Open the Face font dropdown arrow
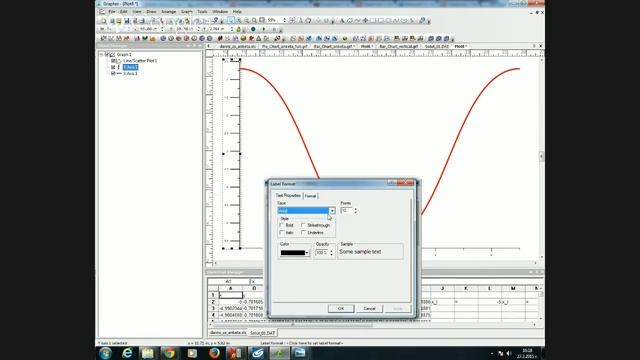 click(332, 211)
